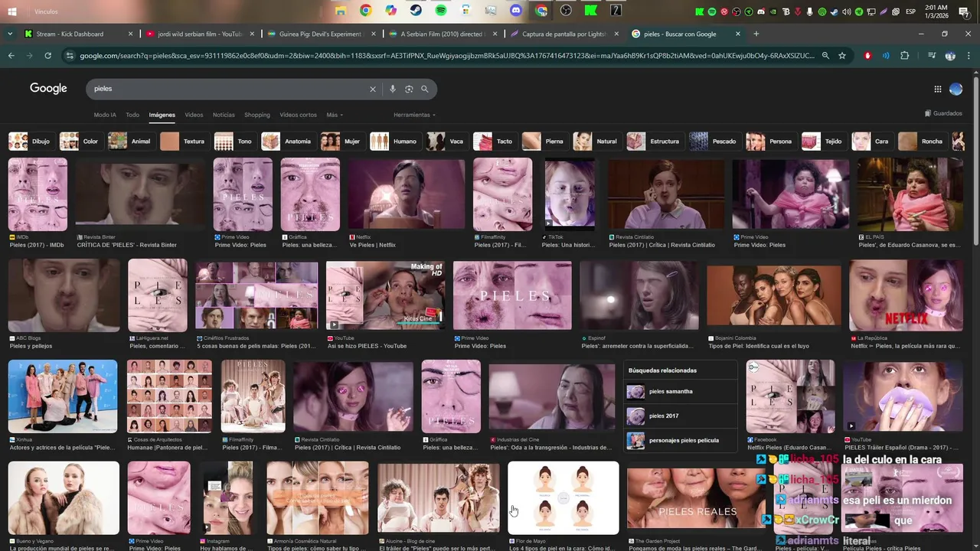Switch to the Guinea Pig: Devil's Experiment tab

coord(322,34)
